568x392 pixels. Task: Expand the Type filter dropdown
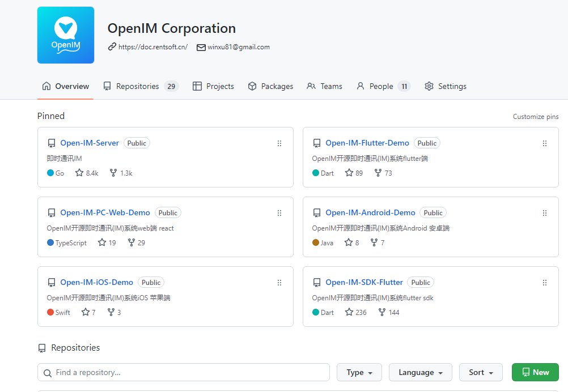[x=359, y=372]
